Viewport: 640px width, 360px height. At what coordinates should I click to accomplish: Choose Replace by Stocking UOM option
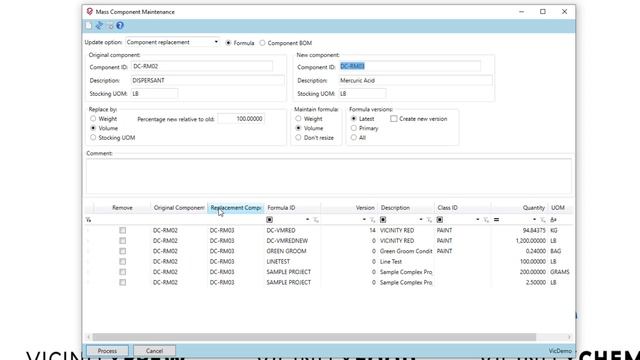pyautogui.click(x=93, y=138)
